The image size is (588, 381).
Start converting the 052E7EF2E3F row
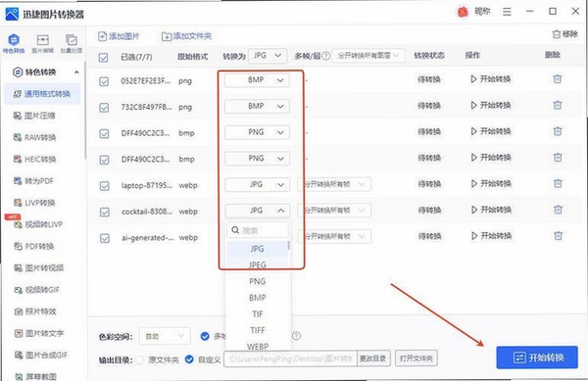(x=491, y=79)
